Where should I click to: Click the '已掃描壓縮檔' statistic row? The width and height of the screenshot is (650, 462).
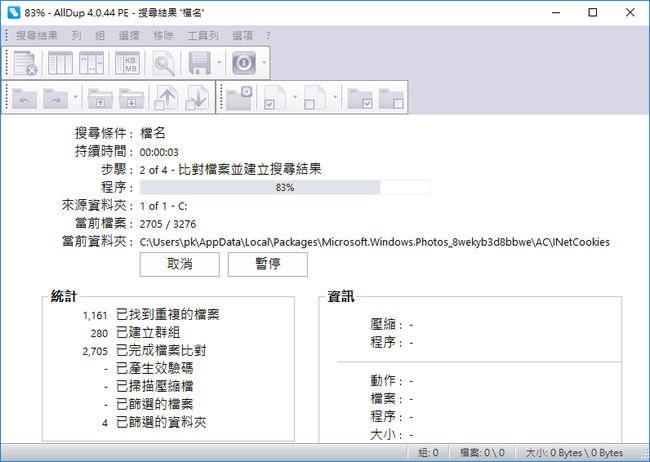[x=148, y=387]
